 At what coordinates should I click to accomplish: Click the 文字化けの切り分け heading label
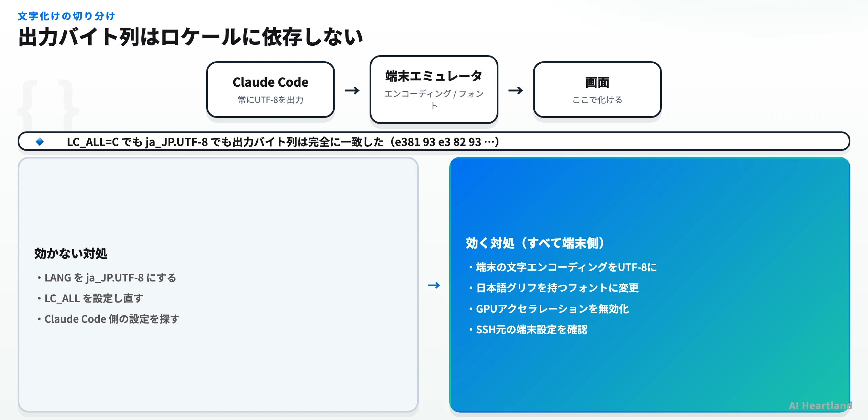[66, 16]
